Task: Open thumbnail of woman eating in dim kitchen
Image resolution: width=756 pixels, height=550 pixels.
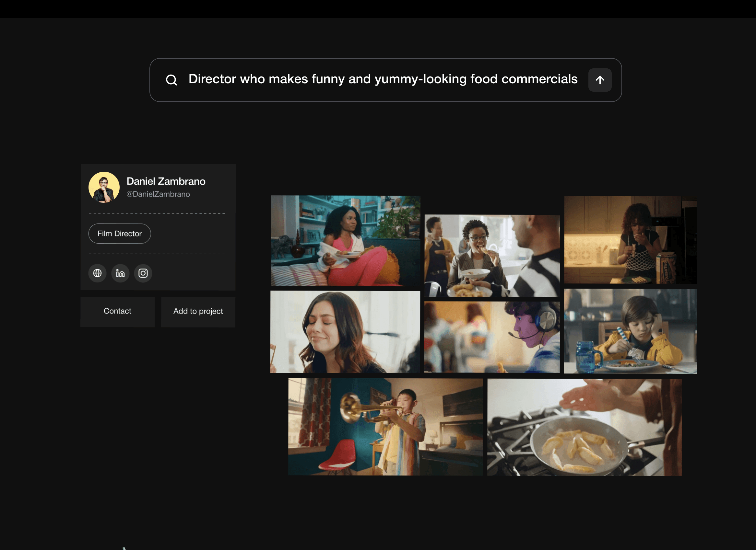Action: pos(630,240)
